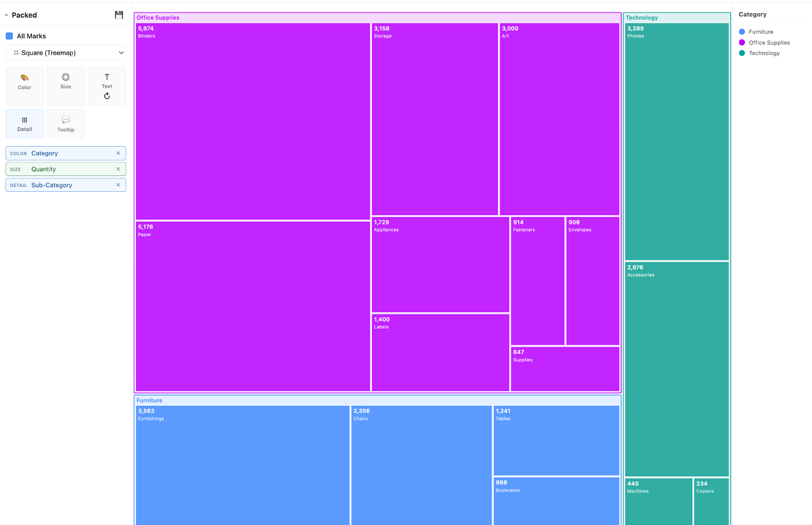Click the Fasteners treemap tile

[537, 281]
